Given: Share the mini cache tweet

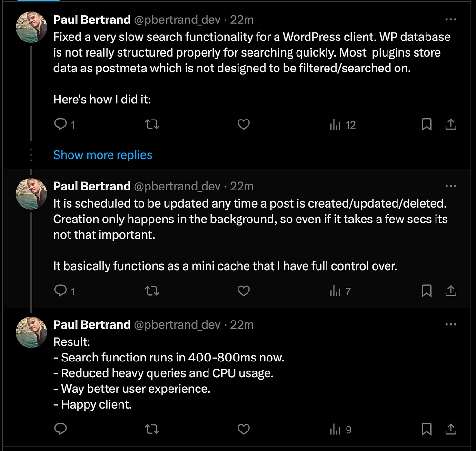Looking at the screenshot, I should [x=450, y=291].
